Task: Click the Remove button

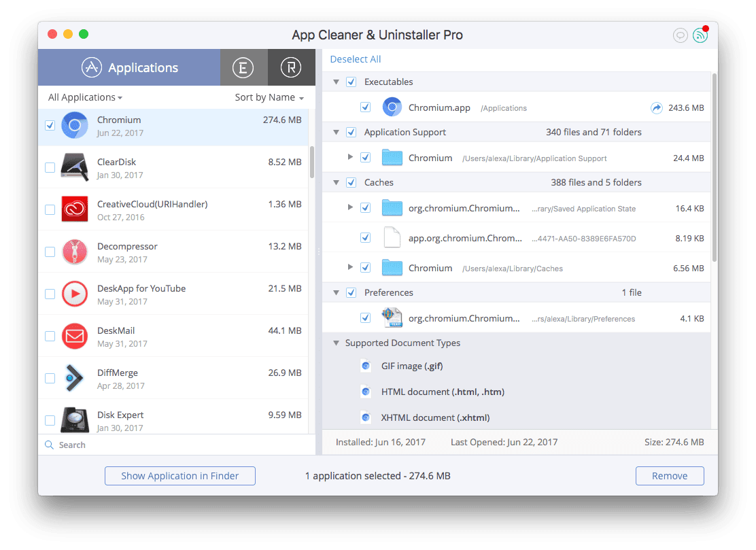Action: click(670, 476)
